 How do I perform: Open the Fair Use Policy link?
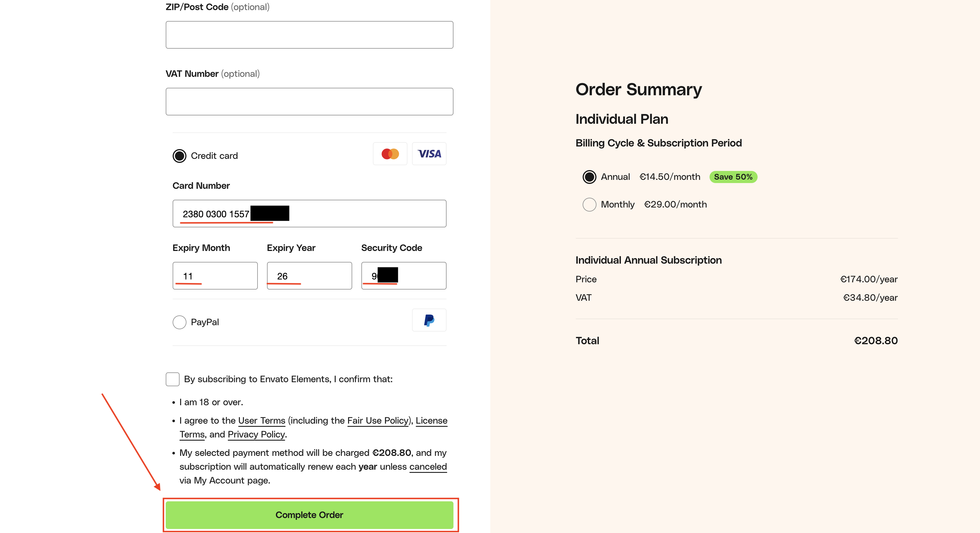pos(377,420)
